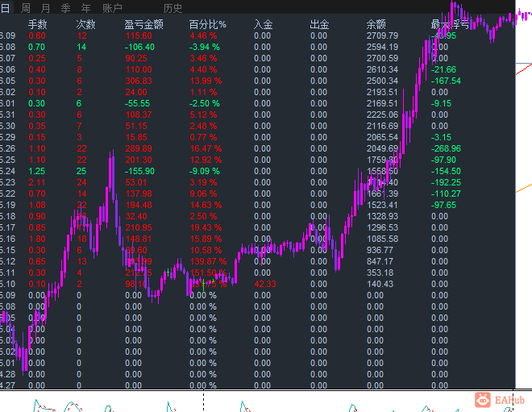The width and height of the screenshot is (532, 412).
Task: Switch to the 周 (weekly) tab
Action: (x=26, y=8)
